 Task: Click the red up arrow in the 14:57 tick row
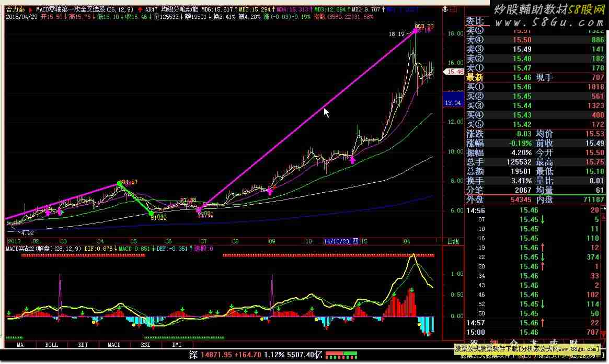543,323
